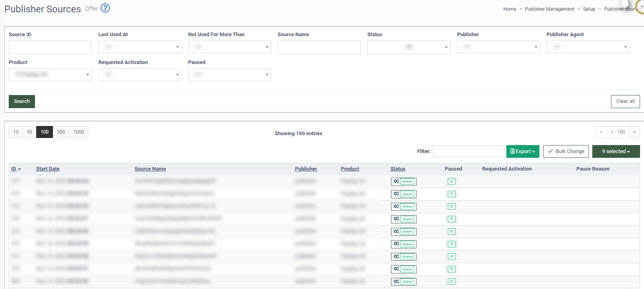Click pause icon in fifth table row

pos(451,231)
